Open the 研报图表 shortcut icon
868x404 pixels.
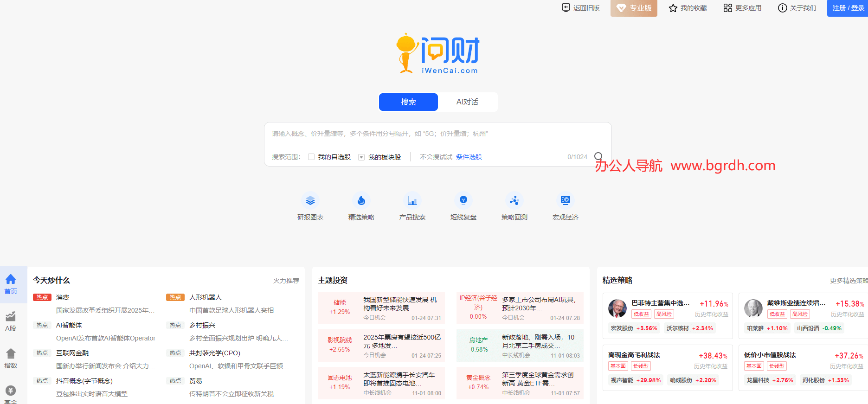pyautogui.click(x=310, y=200)
